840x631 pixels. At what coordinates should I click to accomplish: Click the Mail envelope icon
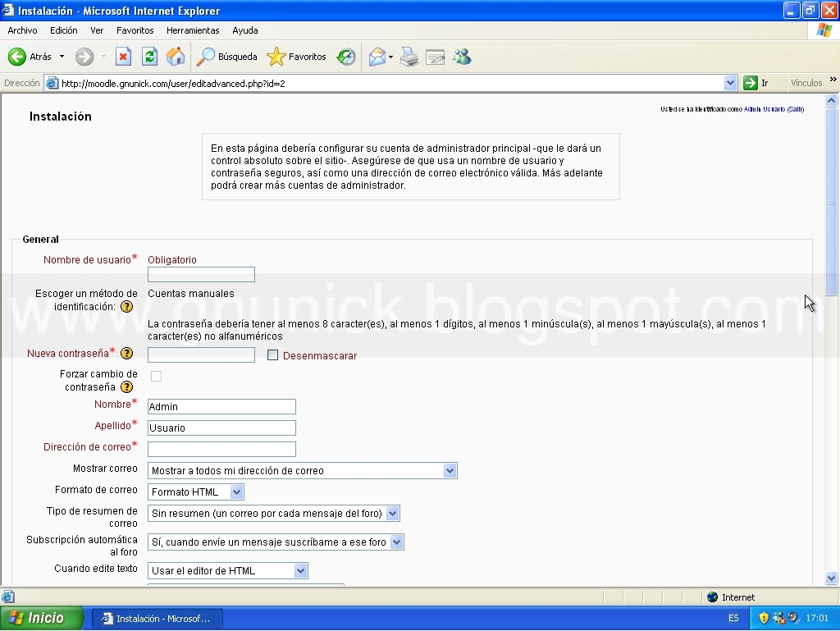(377, 57)
